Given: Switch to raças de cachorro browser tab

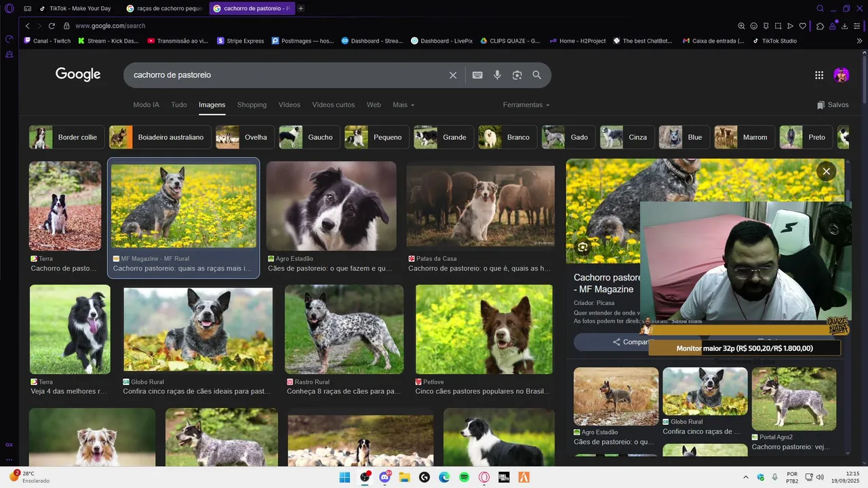Looking at the screenshot, I should pyautogui.click(x=165, y=8).
